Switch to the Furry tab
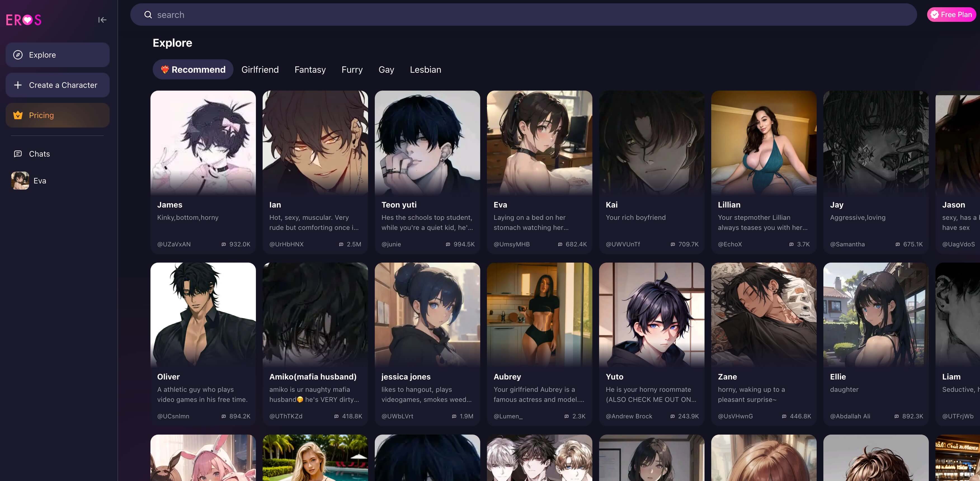This screenshot has height=481, width=980. (x=352, y=69)
